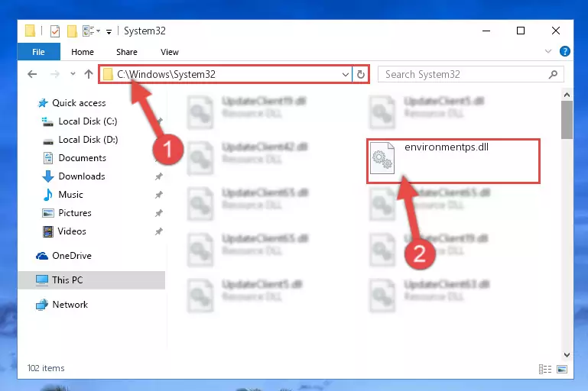The height and width of the screenshot is (391, 588).
Task: Open Documents in the navigation pane
Action: (x=82, y=158)
